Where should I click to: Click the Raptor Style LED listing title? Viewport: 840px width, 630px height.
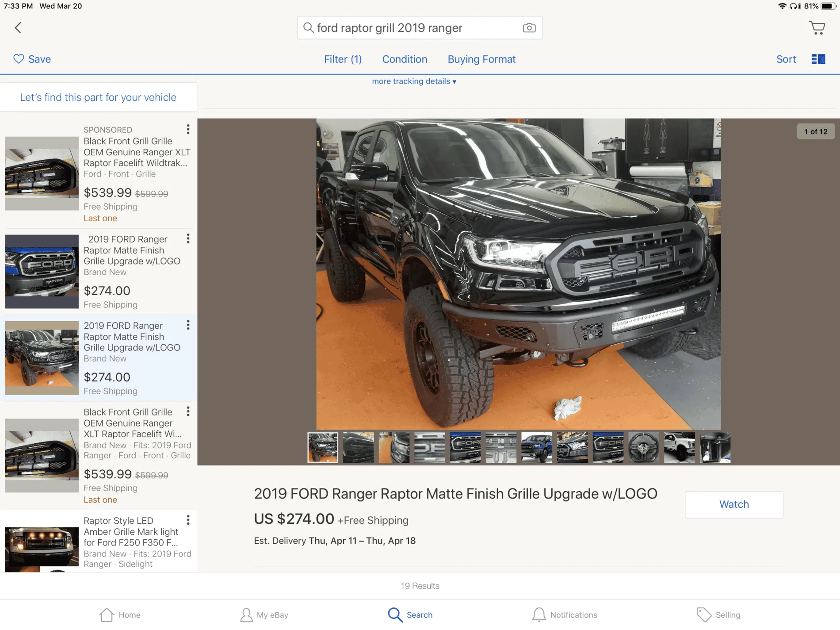(x=131, y=531)
